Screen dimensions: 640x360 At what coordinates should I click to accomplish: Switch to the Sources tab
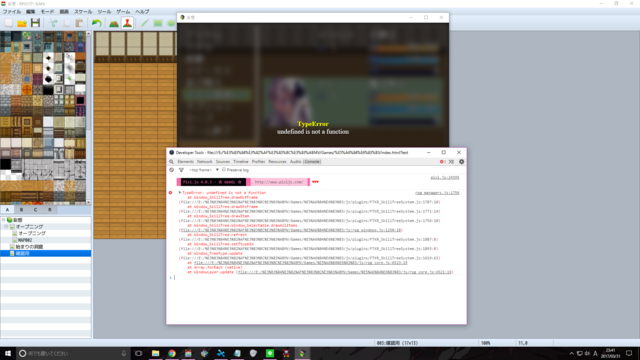(x=223, y=162)
